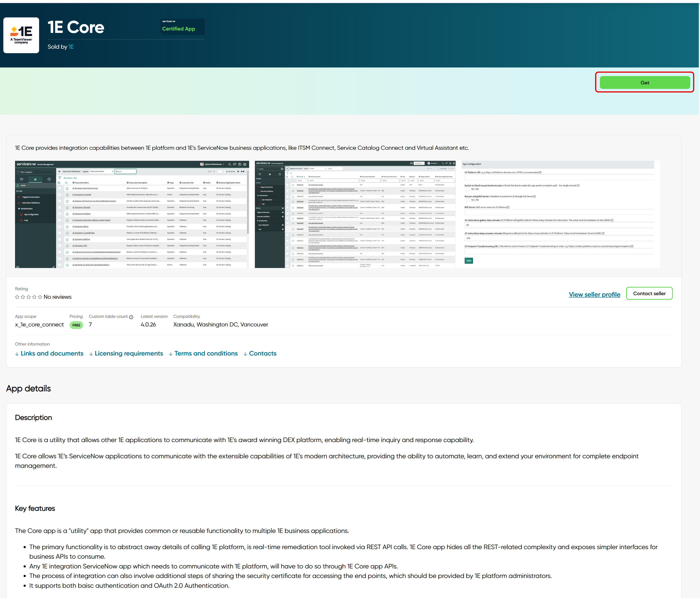Click the first rating star
700x598 pixels.
click(x=17, y=297)
